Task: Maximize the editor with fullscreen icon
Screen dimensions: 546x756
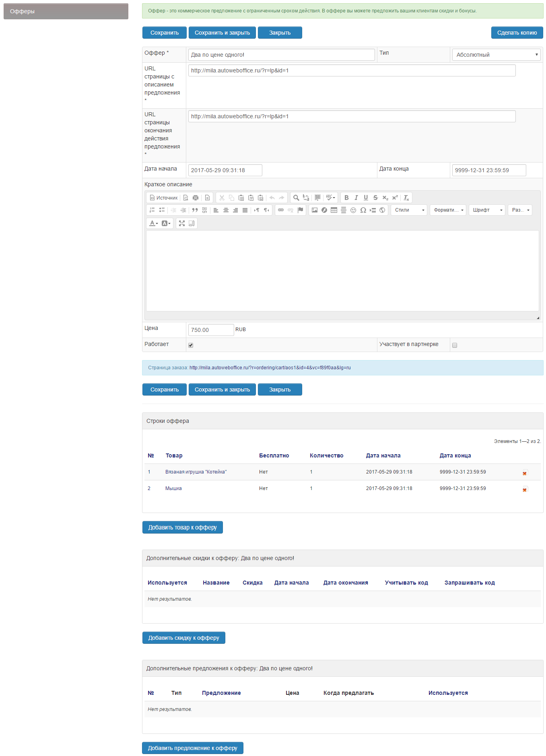Action: click(182, 223)
